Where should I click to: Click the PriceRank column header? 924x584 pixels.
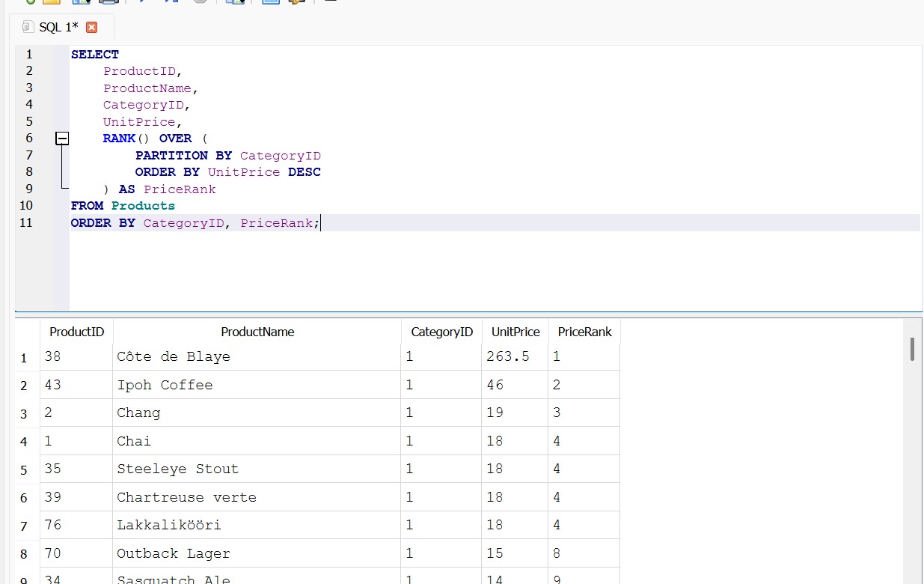point(584,332)
